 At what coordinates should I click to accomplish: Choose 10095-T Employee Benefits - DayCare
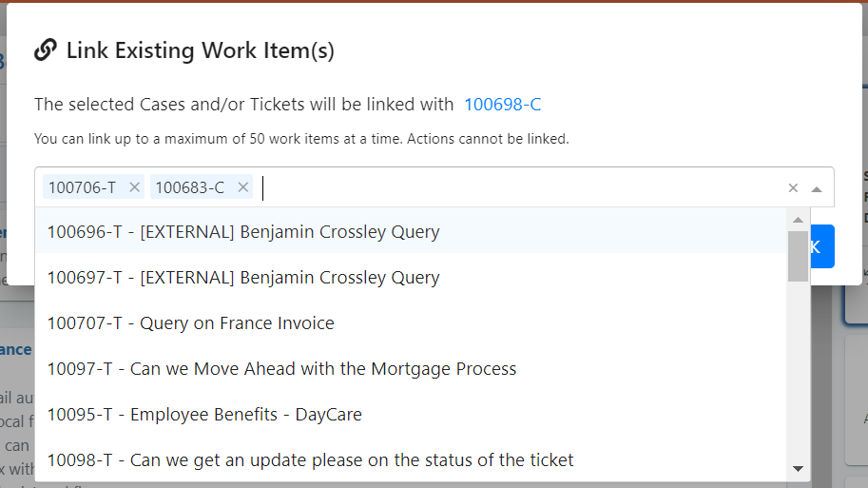(x=204, y=414)
